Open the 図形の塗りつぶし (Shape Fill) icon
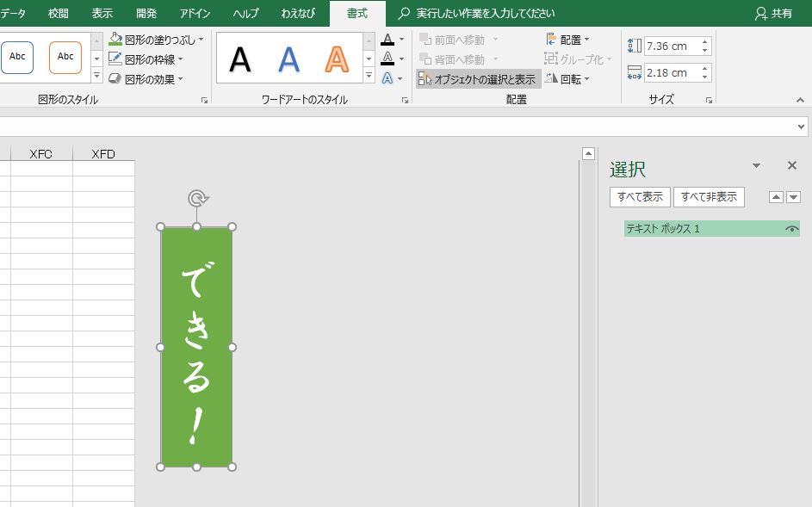The width and height of the screenshot is (812, 507). [116, 38]
